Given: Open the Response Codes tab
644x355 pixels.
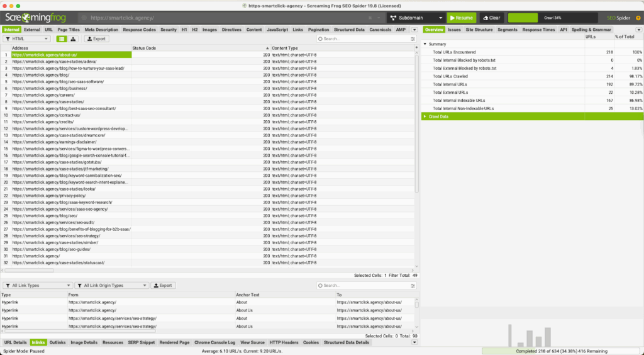Looking at the screenshot, I should [x=139, y=30].
